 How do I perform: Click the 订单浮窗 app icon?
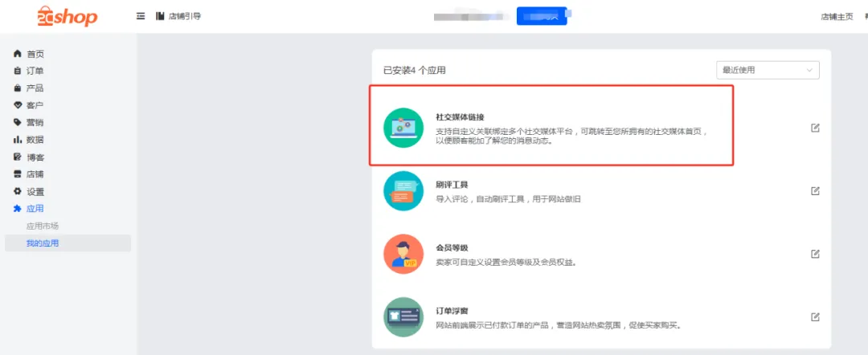[403, 316]
